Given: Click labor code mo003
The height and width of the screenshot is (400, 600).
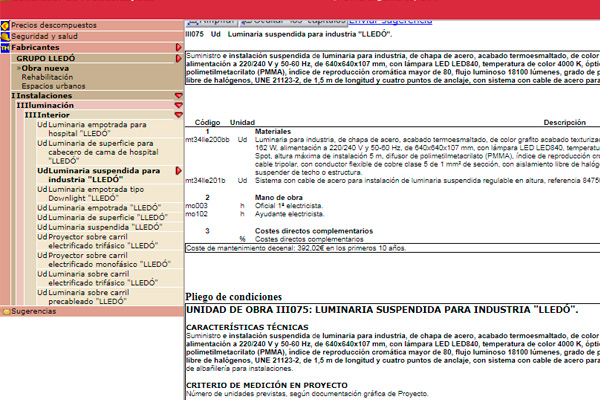Looking at the screenshot, I should point(196,206).
